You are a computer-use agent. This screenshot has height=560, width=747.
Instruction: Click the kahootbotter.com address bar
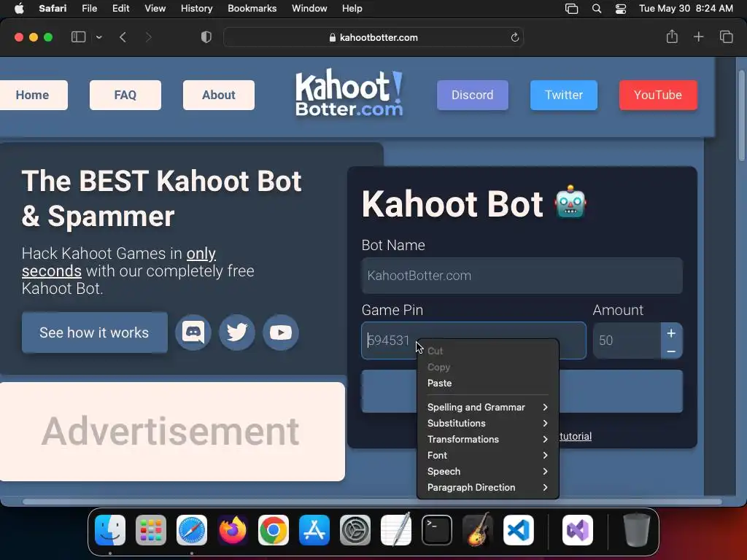(x=373, y=38)
